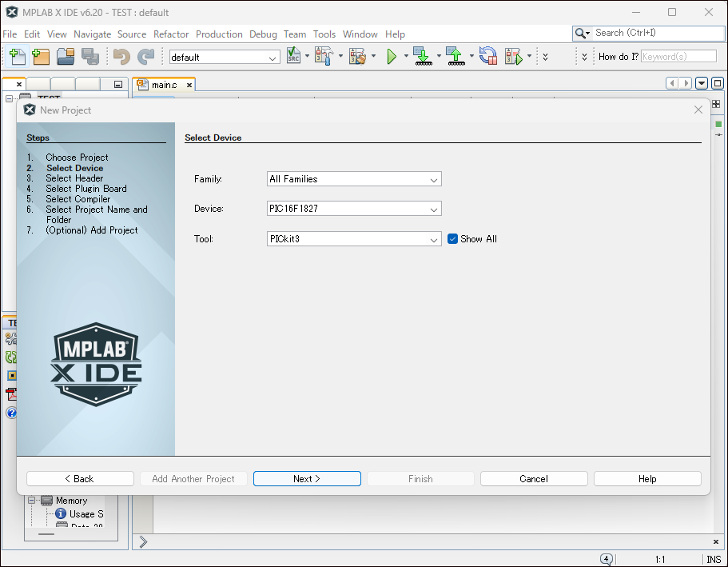Collapse the TEST project tree node
Screen dimensions: 728x567
(x=9, y=98)
